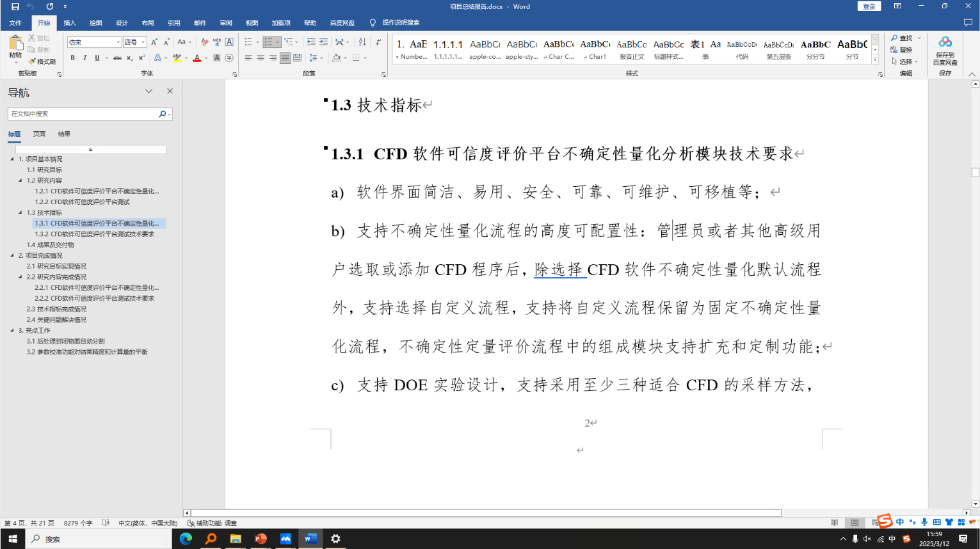This screenshot has height=549, width=980.
Task: Apply the red font color swatch
Action: point(197,58)
